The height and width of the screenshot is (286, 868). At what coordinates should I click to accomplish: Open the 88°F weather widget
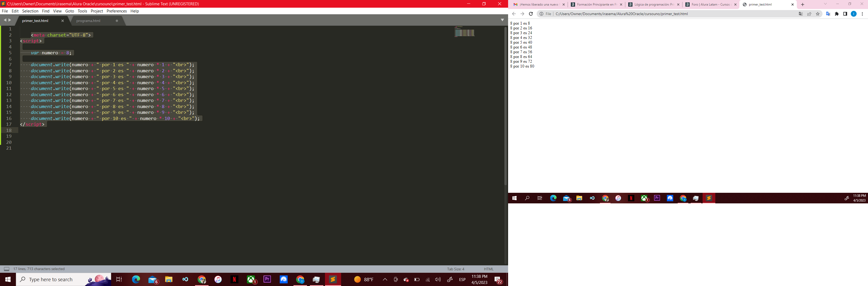364,279
